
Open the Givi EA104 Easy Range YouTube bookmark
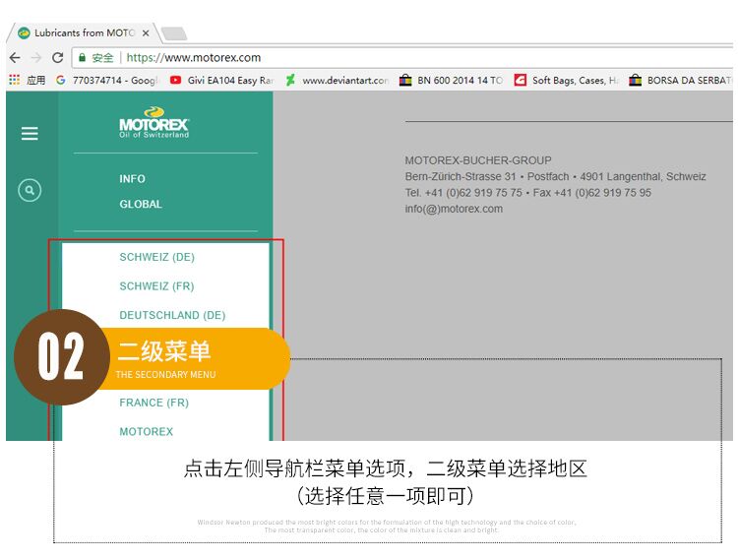click(222, 80)
